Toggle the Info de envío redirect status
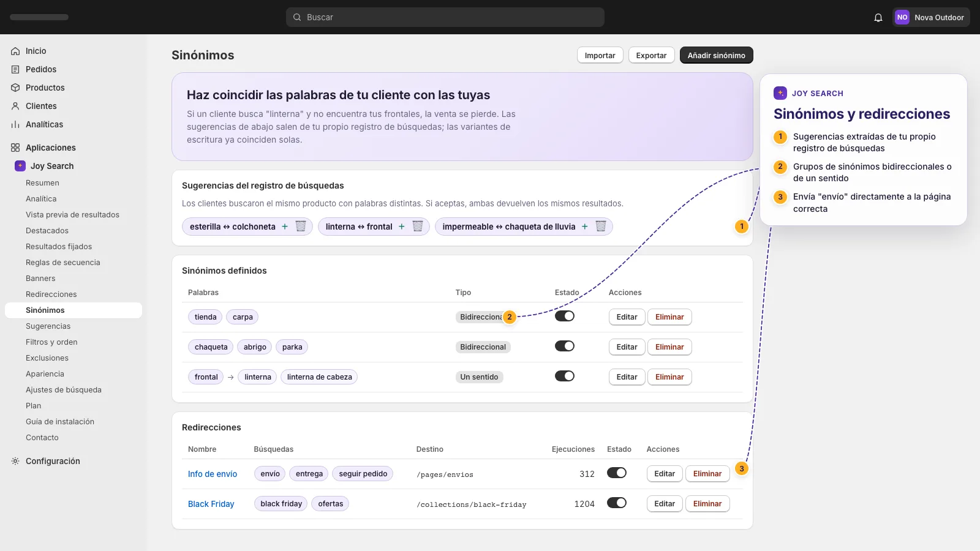The image size is (980, 551). (617, 473)
